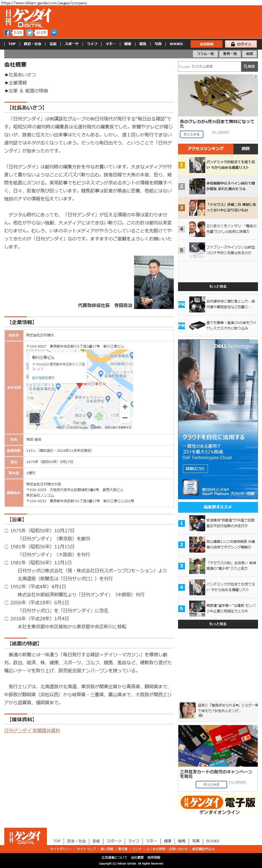Screen dimensions: 262x868
Task: Open マネー in the top navigation
Action: pyautogui.click(x=110, y=44)
